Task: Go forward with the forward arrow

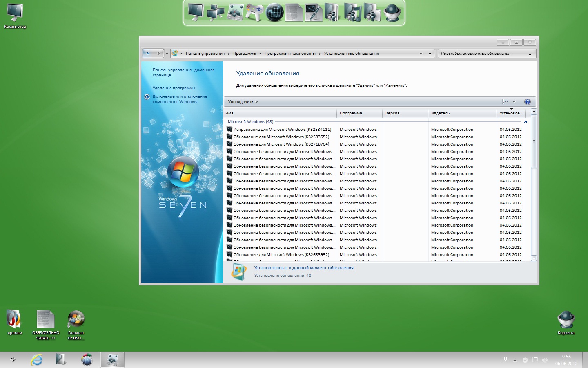Action: 159,53
